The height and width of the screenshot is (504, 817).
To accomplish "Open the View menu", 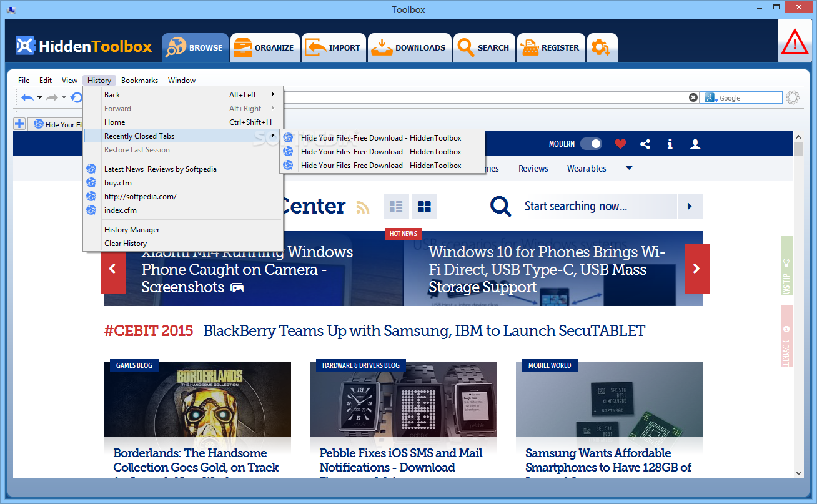I will point(70,81).
